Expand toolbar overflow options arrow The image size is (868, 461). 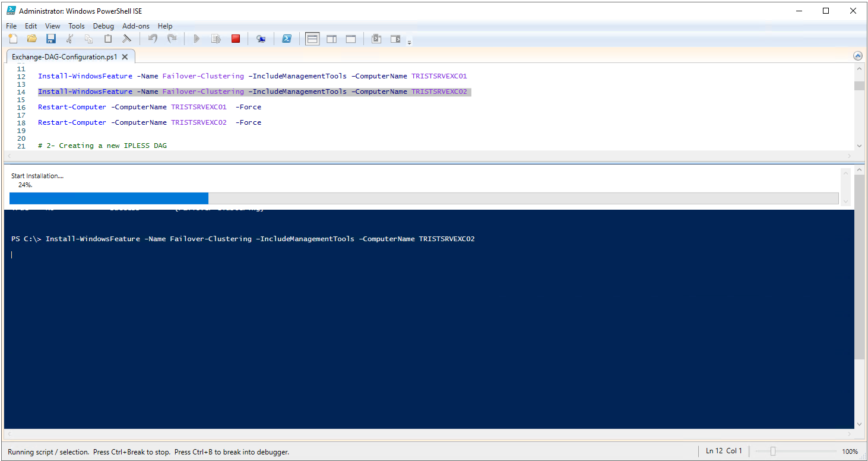(x=409, y=42)
